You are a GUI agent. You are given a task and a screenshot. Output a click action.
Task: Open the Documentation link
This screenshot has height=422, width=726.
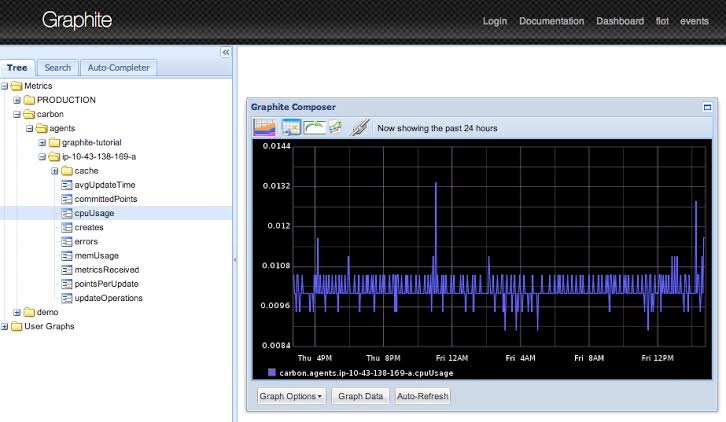(x=551, y=21)
